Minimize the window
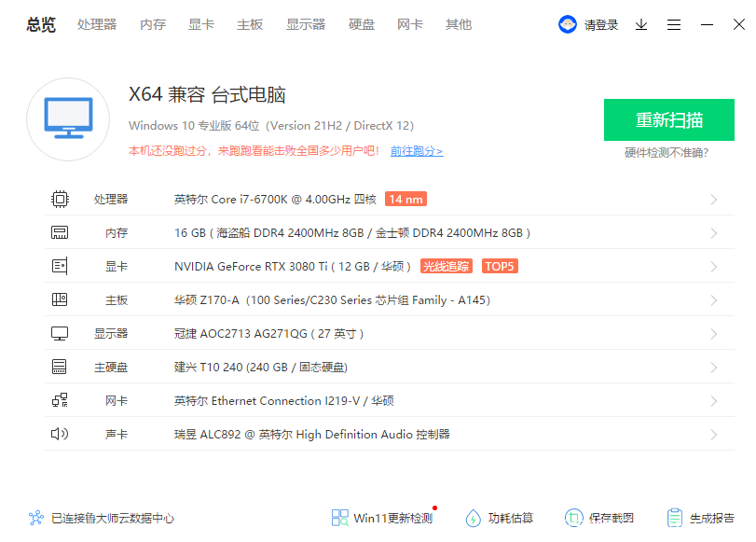 (x=707, y=24)
